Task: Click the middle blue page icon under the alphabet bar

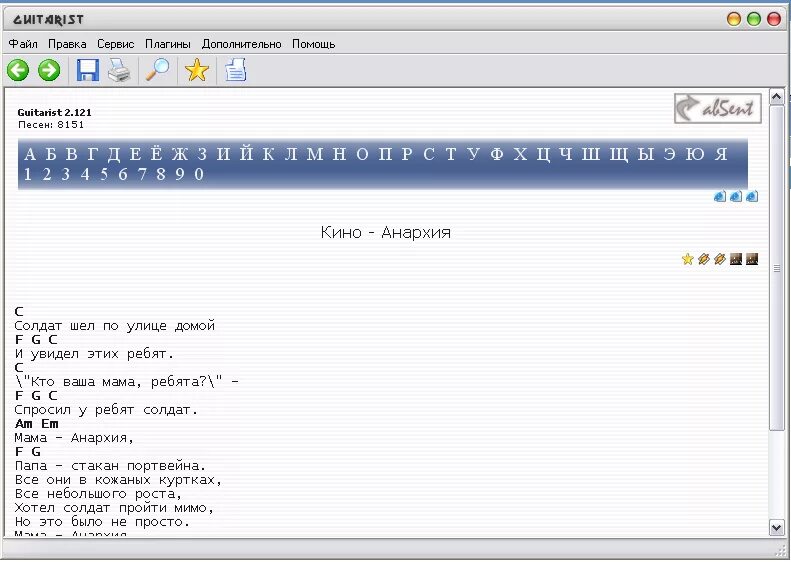Action: 736,196
